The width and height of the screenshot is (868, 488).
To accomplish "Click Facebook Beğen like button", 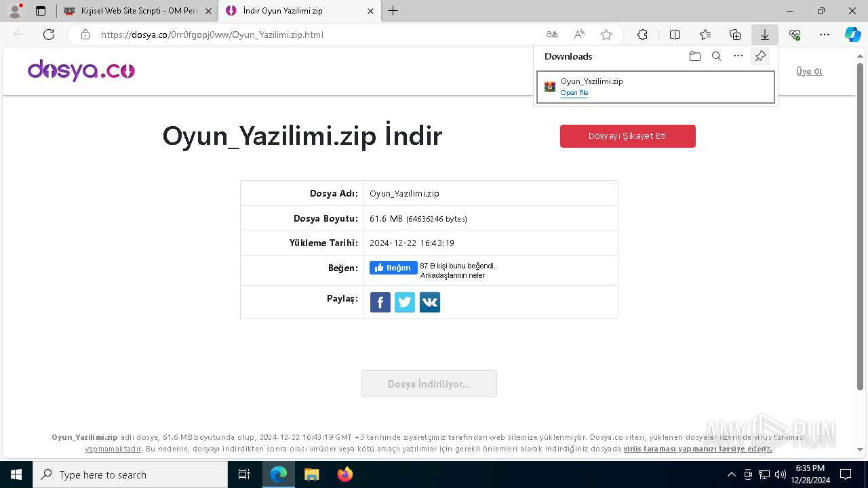I will coord(393,268).
